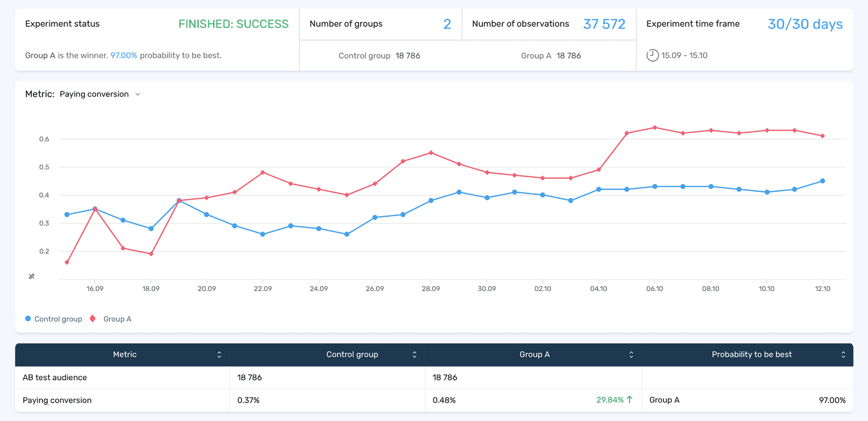The width and height of the screenshot is (868, 421).
Task: Click the 30/30 days progress indicator
Action: (805, 24)
